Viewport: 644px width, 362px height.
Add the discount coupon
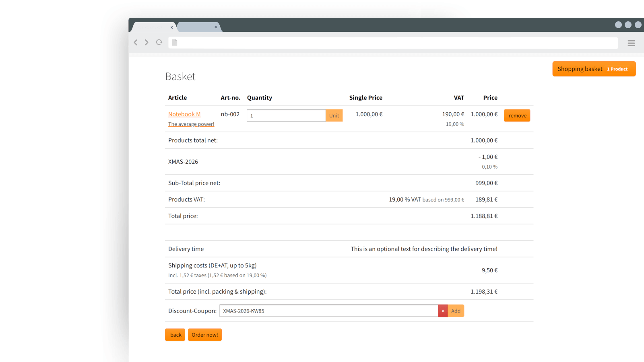[x=456, y=311]
